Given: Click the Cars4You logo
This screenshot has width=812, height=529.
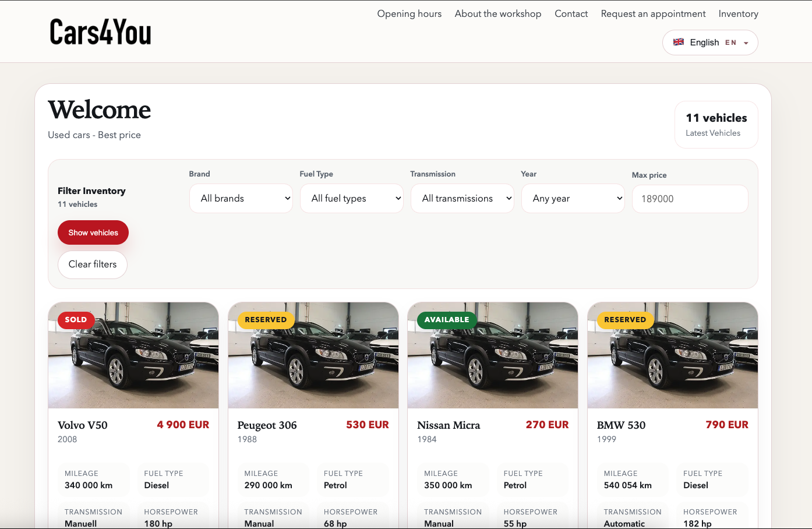Looking at the screenshot, I should (100, 32).
